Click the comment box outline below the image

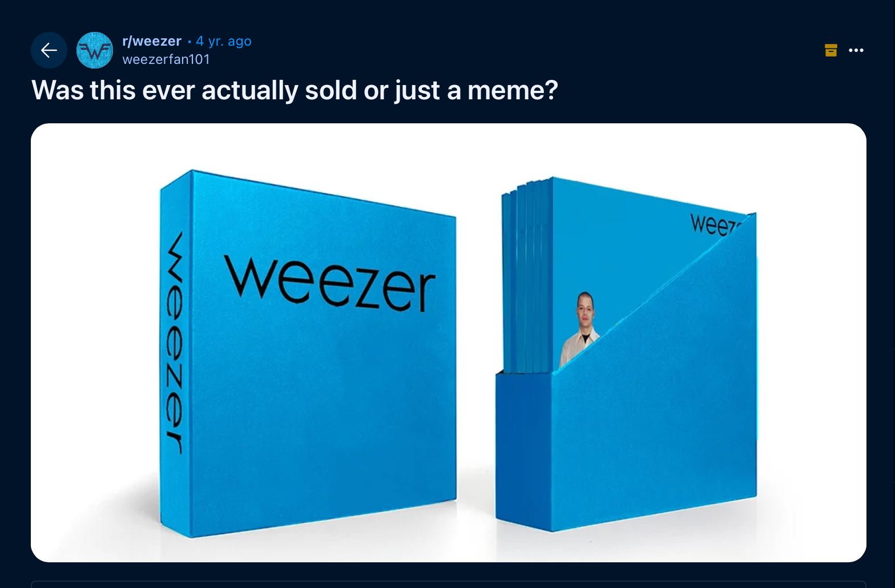click(449, 585)
